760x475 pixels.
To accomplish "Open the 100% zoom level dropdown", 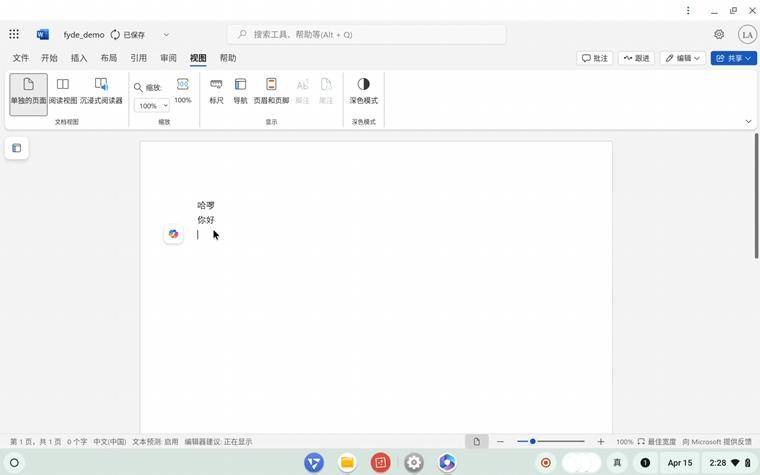I will click(x=152, y=106).
